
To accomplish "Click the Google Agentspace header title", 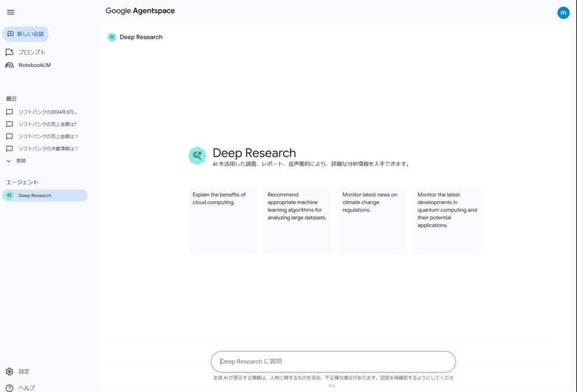I will click(x=140, y=10).
